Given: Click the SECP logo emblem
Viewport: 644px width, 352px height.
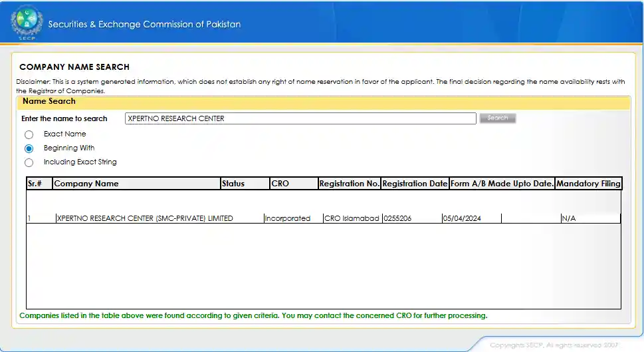Looking at the screenshot, I should point(27,23).
